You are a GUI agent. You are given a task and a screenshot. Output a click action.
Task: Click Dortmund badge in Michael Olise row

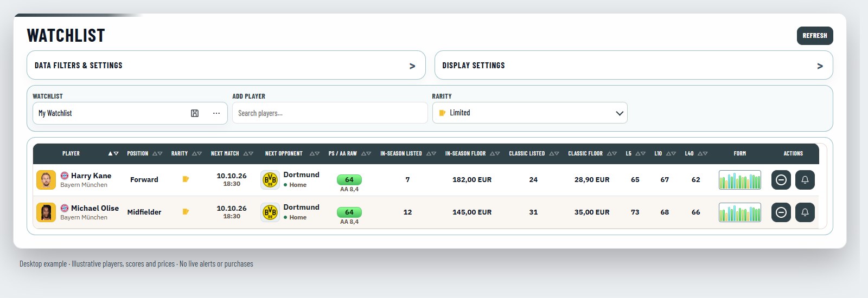click(270, 212)
